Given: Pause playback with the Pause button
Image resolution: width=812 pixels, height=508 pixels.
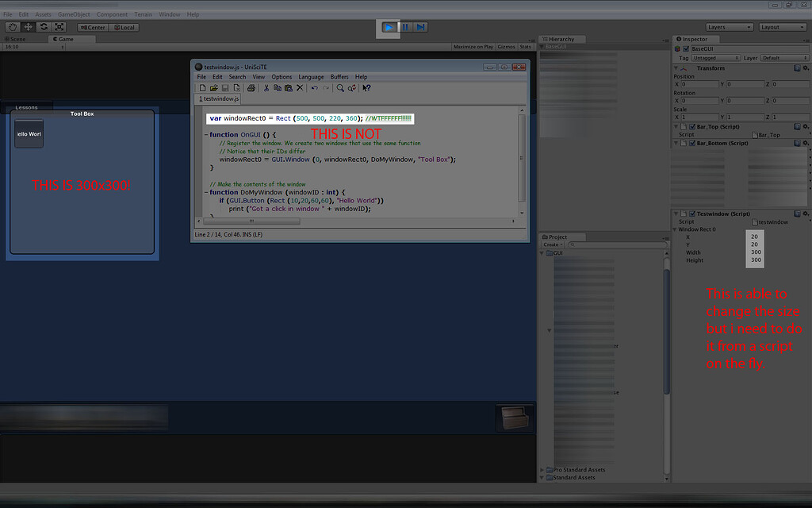Looking at the screenshot, I should pyautogui.click(x=405, y=27).
